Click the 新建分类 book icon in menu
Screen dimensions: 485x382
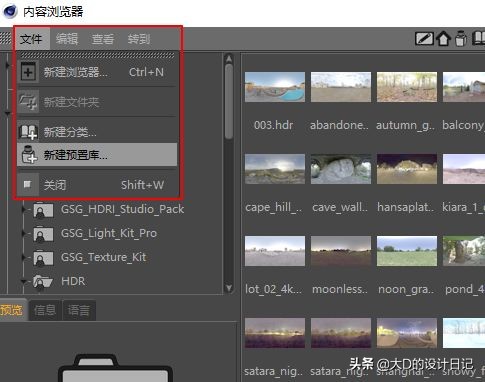(28, 132)
